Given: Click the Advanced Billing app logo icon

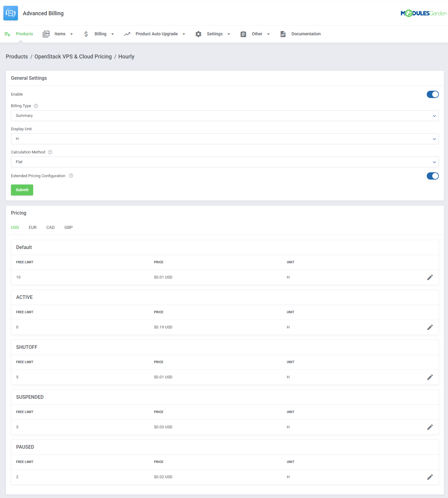Looking at the screenshot, I should click(x=11, y=13).
